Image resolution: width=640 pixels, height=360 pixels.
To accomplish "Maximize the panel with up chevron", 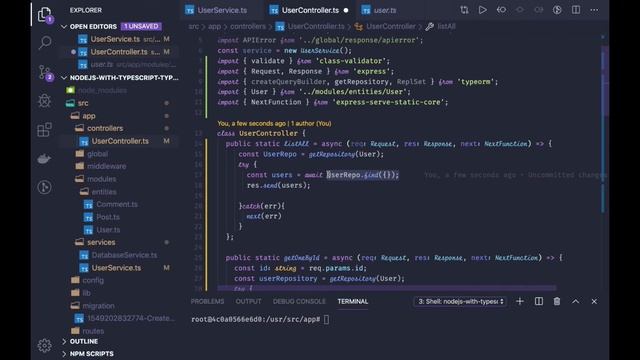I will click(576, 301).
